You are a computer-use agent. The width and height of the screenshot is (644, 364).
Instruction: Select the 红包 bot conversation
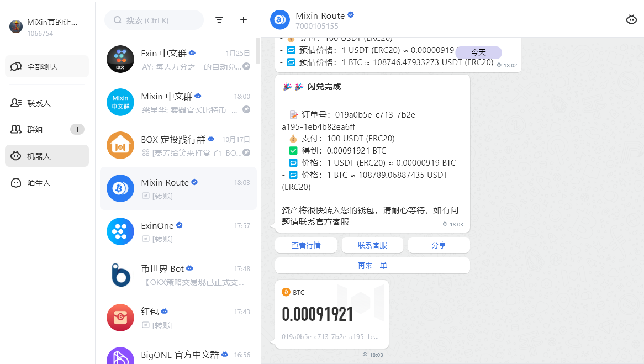pyautogui.click(x=178, y=318)
